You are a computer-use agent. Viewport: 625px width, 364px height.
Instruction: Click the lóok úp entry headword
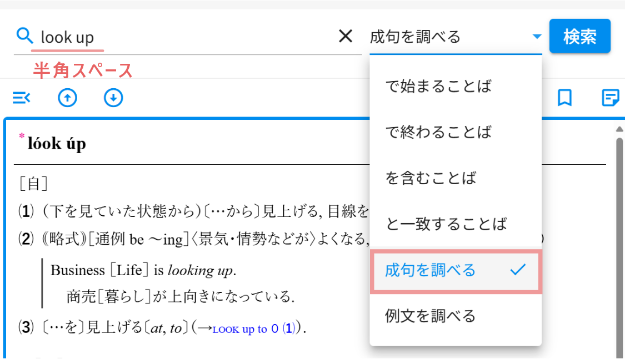click(x=57, y=143)
